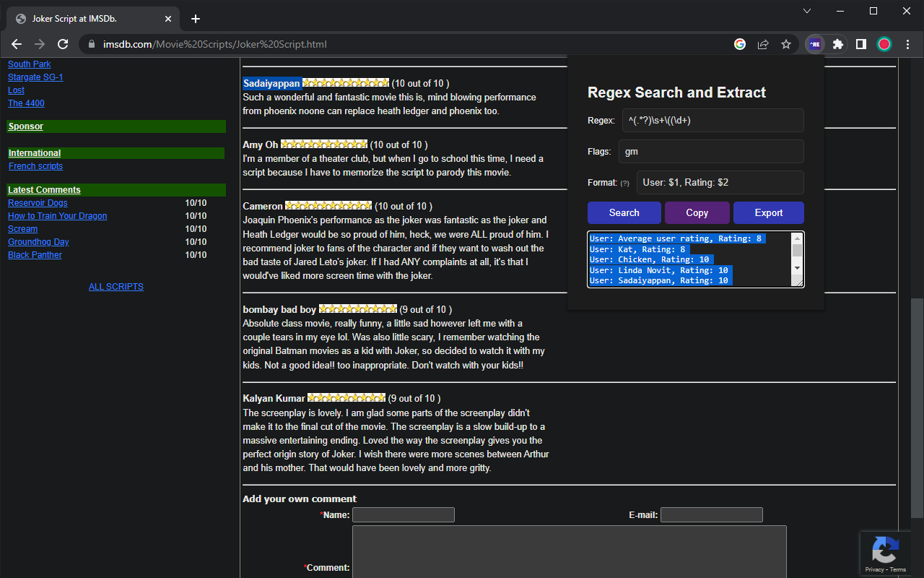Click commenter name Cameron
Image resolution: width=924 pixels, height=578 pixels.
pyautogui.click(x=263, y=206)
